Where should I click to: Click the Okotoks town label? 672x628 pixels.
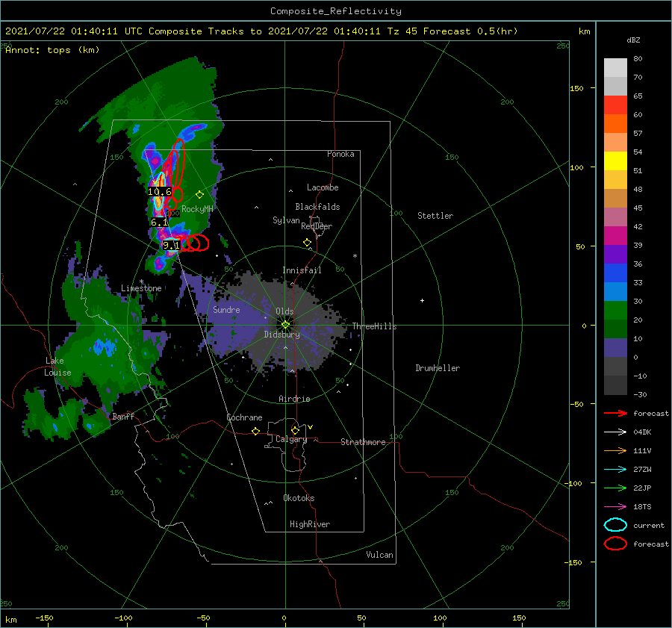299,498
